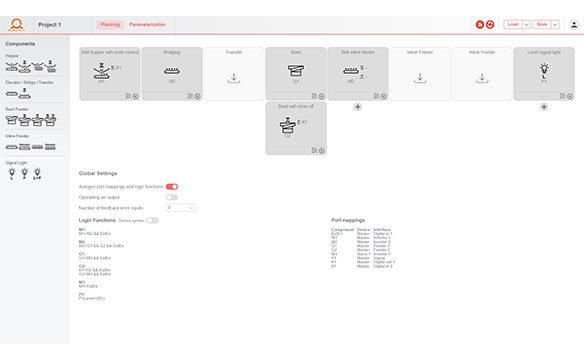Click round settings icon on Level signal light card

[570, 96]
